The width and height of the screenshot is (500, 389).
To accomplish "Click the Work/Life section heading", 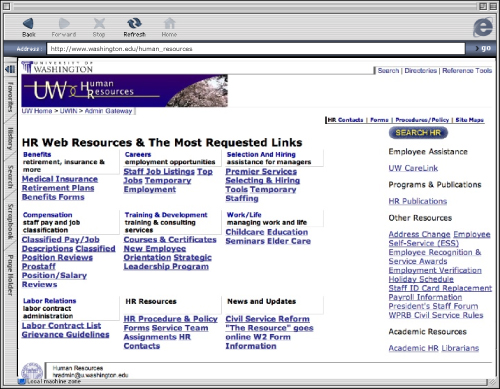I will 244,215.
